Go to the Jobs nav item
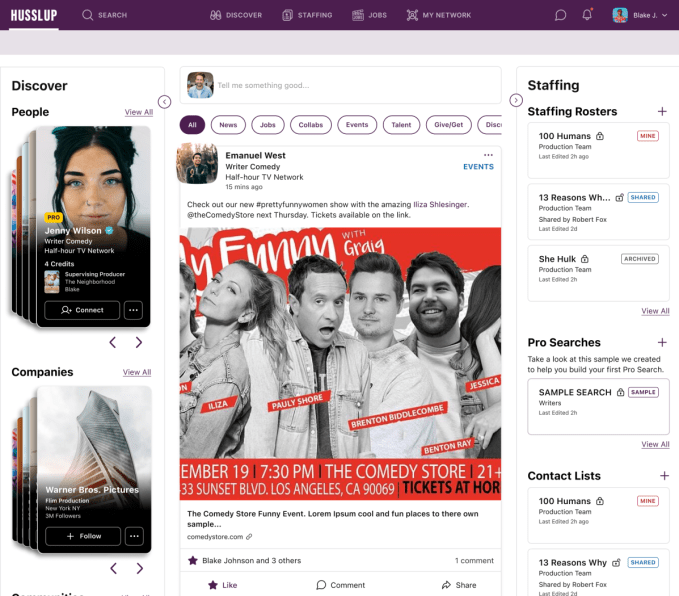Screen dimensions: 679x596 (369, 15)
